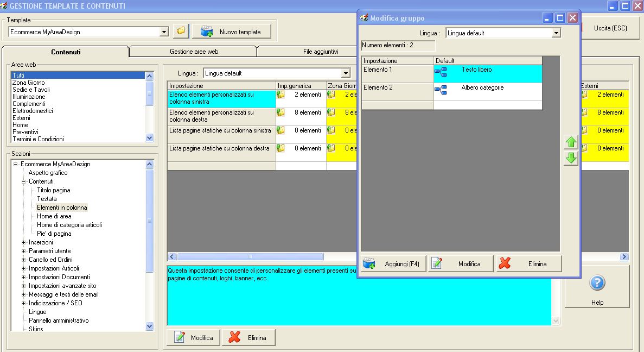Select Lingue tree item

click(37, 312)
